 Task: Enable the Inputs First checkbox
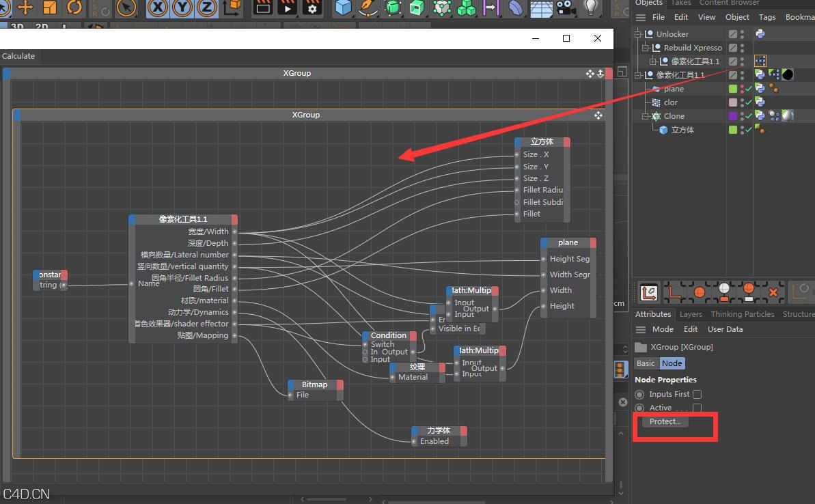click(x=697, y=394)
